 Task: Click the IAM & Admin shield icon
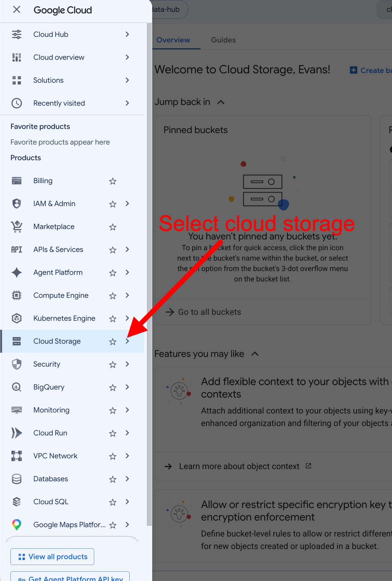17,204
